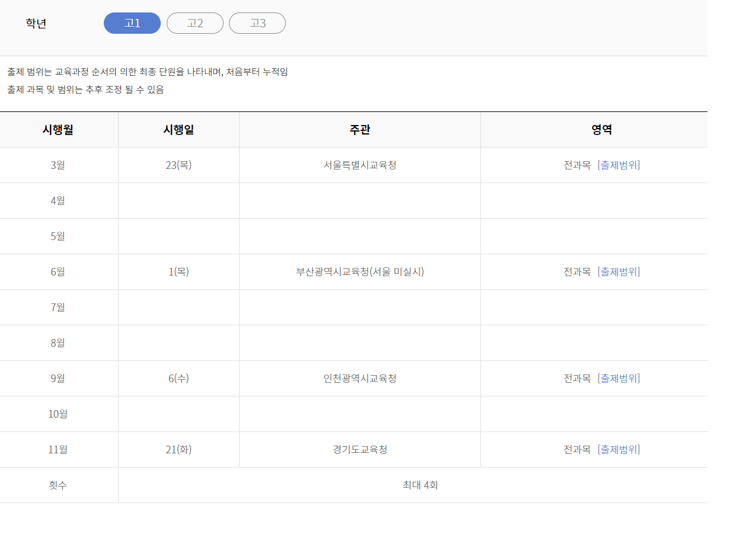Click the 6(수) date cell

(x=179, y=379)
